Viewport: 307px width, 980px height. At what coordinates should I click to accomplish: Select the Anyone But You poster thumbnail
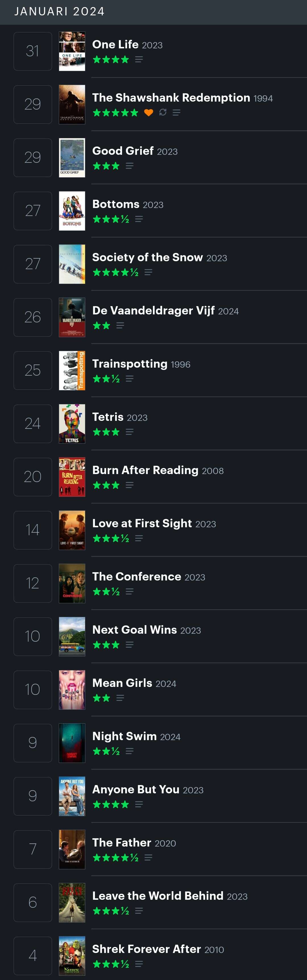(72, 796)
